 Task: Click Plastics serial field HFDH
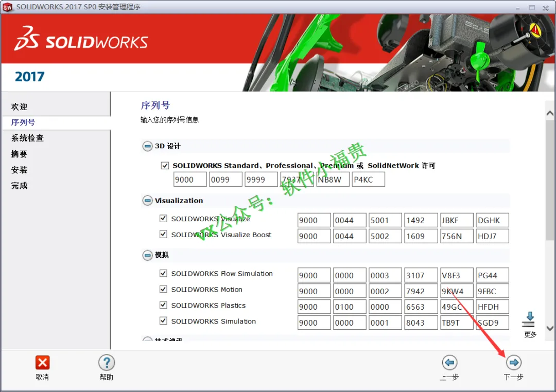(493, 307)
